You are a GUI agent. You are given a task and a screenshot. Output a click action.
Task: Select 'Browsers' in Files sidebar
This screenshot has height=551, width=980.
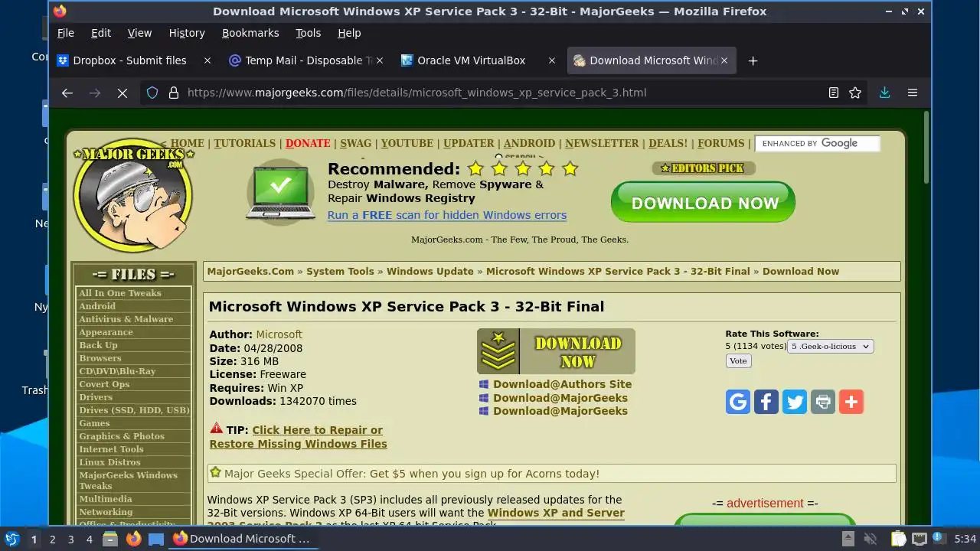(100, 358)
